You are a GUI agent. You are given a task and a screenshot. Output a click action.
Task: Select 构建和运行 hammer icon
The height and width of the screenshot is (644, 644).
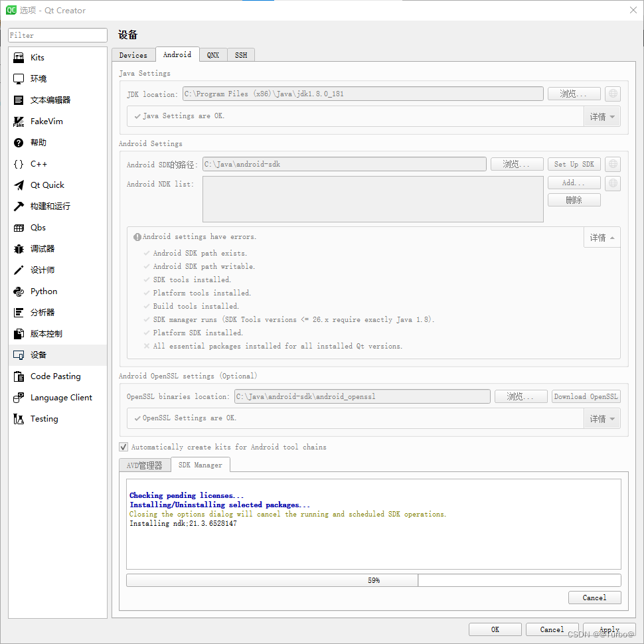(x=19, y=206)
